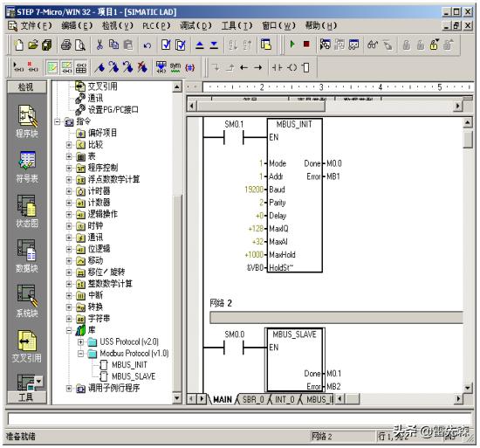
Task: Collapse the 库 library node
Action: (69, 330)
